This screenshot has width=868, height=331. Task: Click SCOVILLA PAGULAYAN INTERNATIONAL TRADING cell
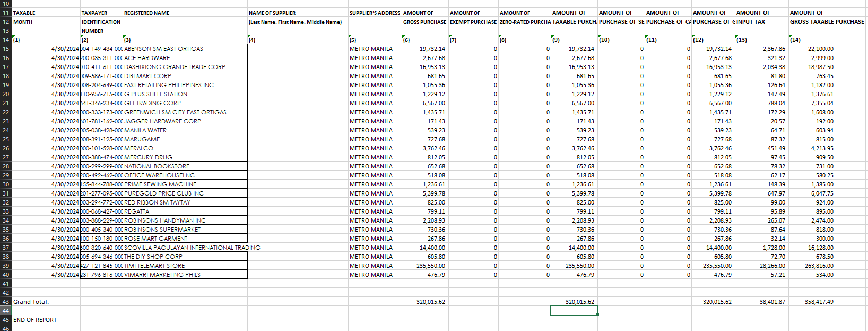185,248
